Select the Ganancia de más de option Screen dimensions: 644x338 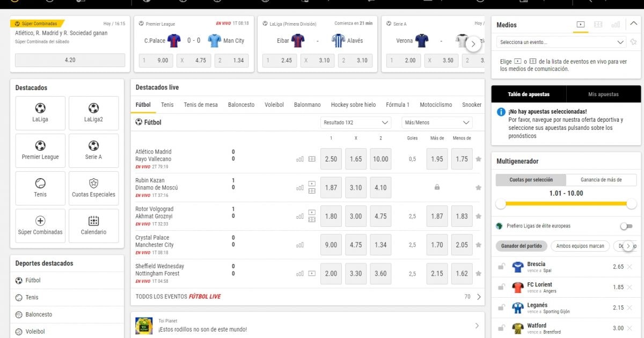601,180
